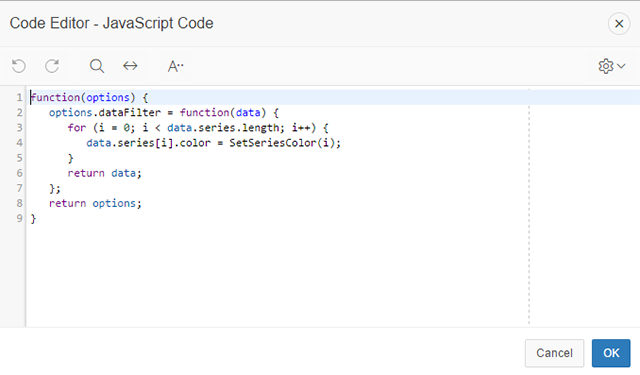
Task: Click the Code Editor - JavaScript Code title
Action: (111, 23)
